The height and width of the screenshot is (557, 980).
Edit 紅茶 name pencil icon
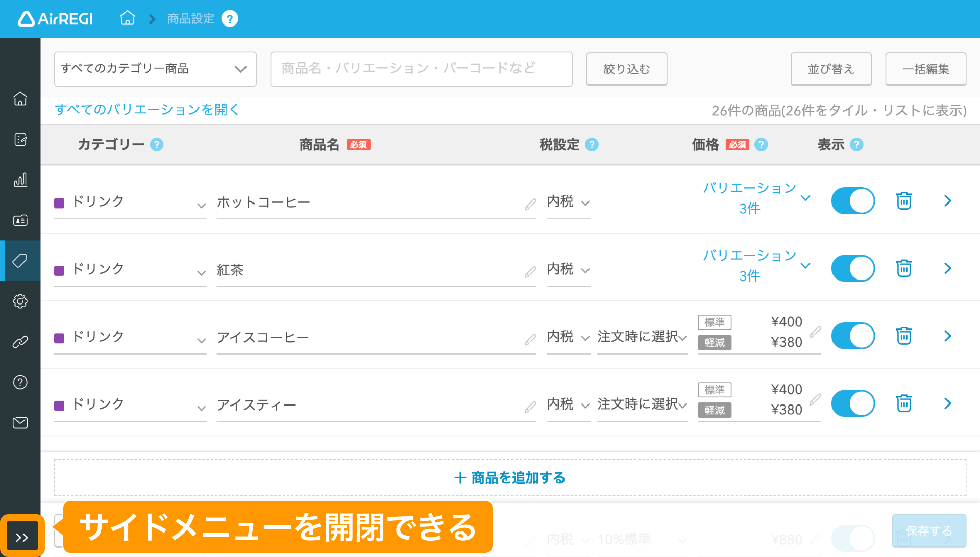tap(530, 272)
